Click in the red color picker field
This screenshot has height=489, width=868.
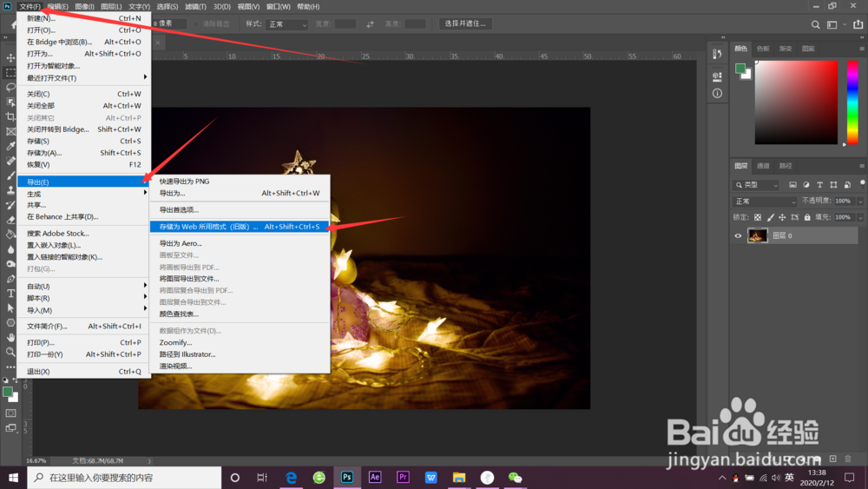pyautogui.click(x=796, y=102)
